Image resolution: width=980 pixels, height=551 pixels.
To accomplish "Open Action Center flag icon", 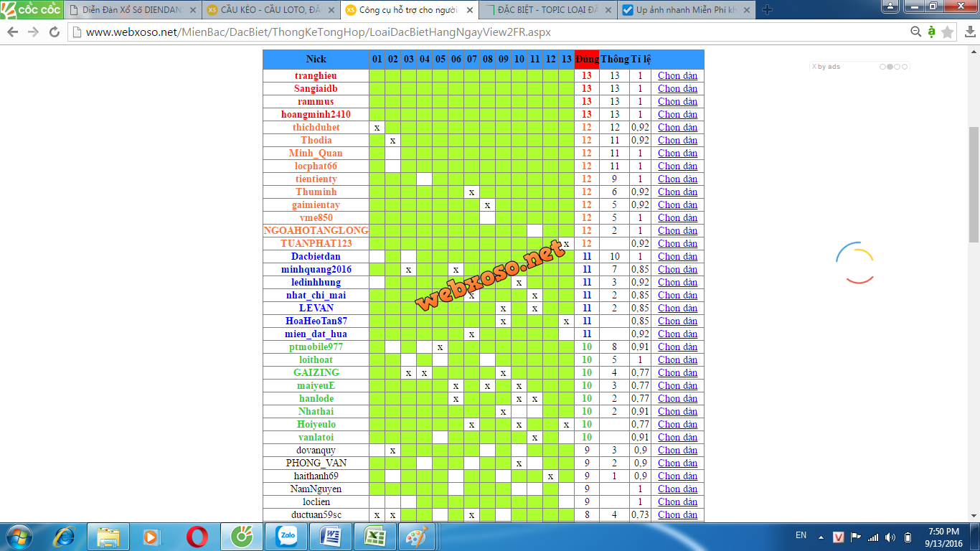I will 856,537.
